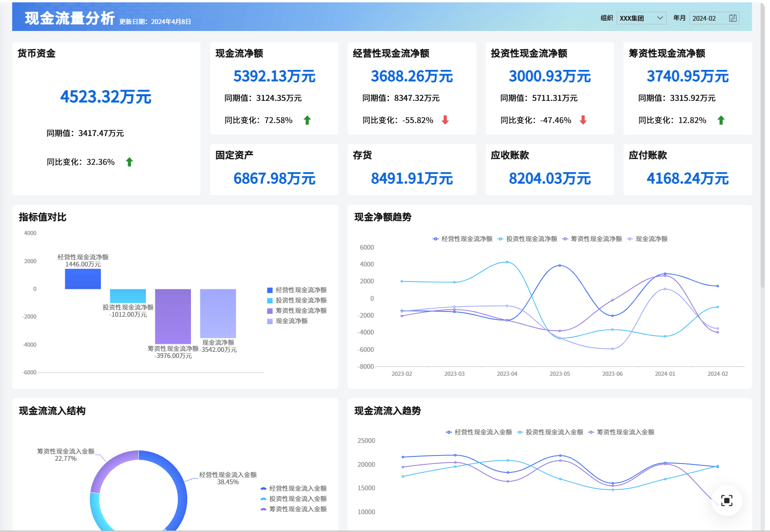Click the 货币资金 value 4523.32万元

click(x=106, y=97)
